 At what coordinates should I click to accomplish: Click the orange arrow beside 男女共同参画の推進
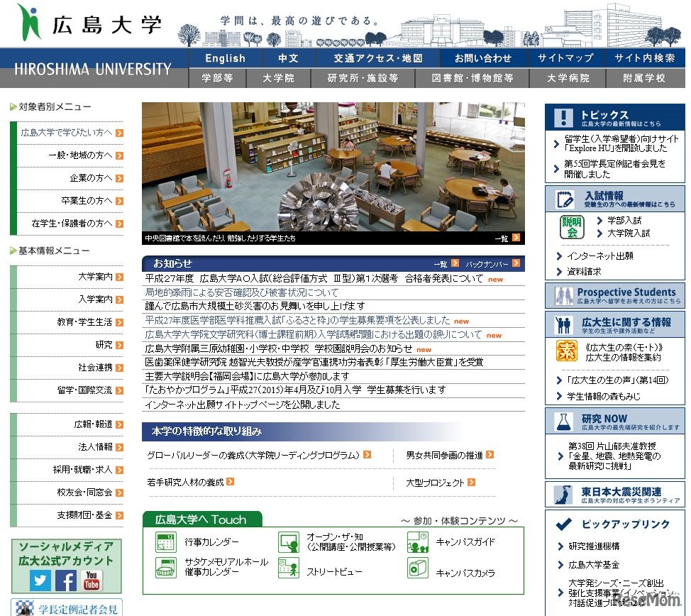490,455
